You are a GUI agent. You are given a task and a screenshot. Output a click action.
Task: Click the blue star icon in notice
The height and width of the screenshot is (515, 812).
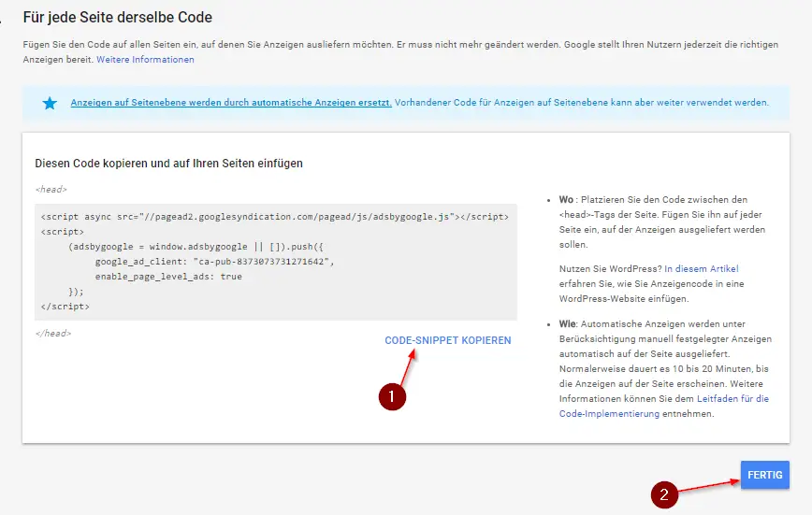point(50,103)
